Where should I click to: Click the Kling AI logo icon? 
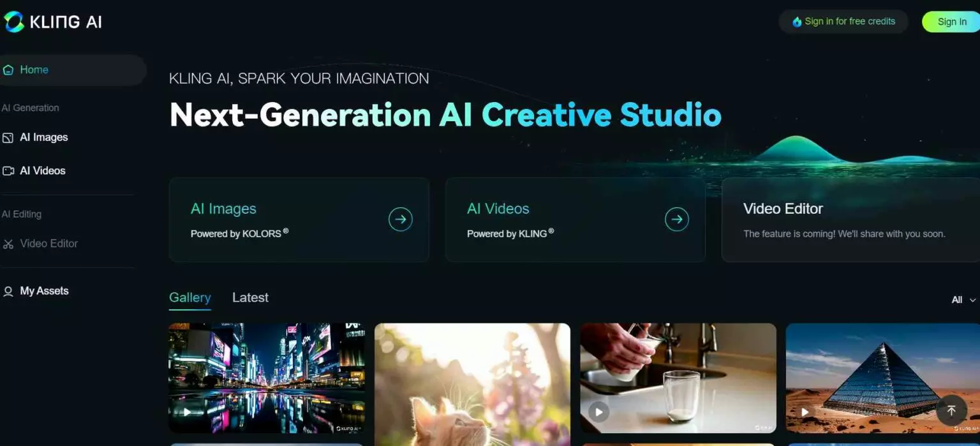(13, 22)
